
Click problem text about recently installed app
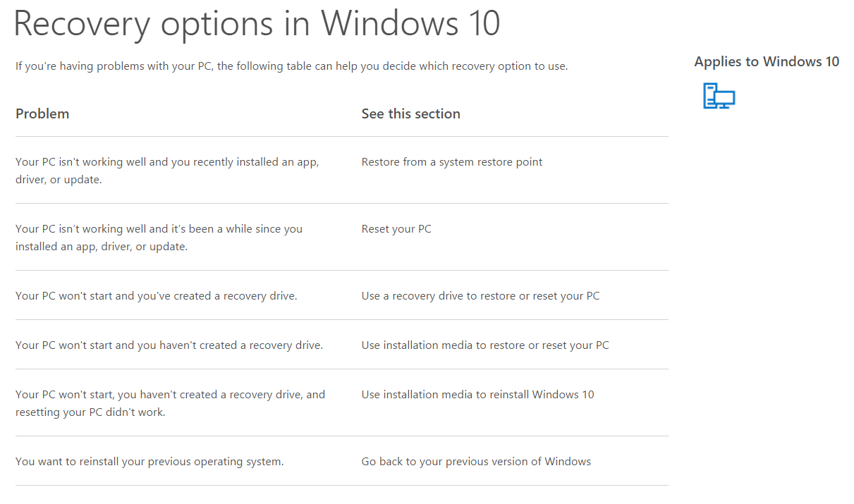167,171
